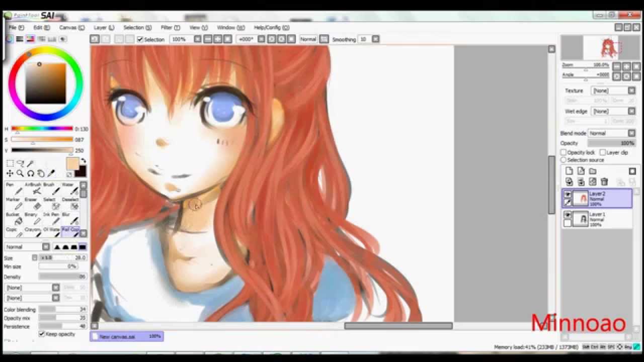Open the Layer menu

point(104,28)
